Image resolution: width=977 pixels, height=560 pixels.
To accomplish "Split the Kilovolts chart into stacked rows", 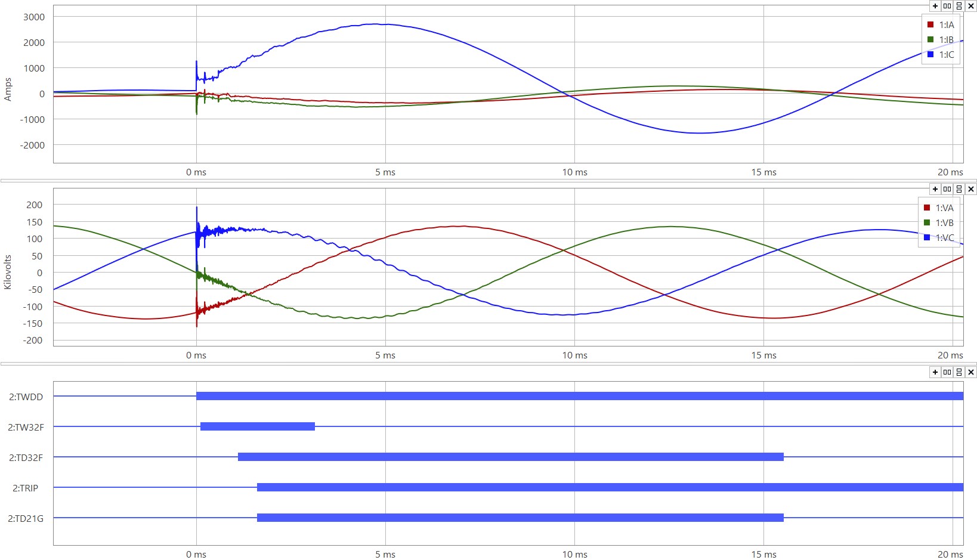I will point(959,189).
